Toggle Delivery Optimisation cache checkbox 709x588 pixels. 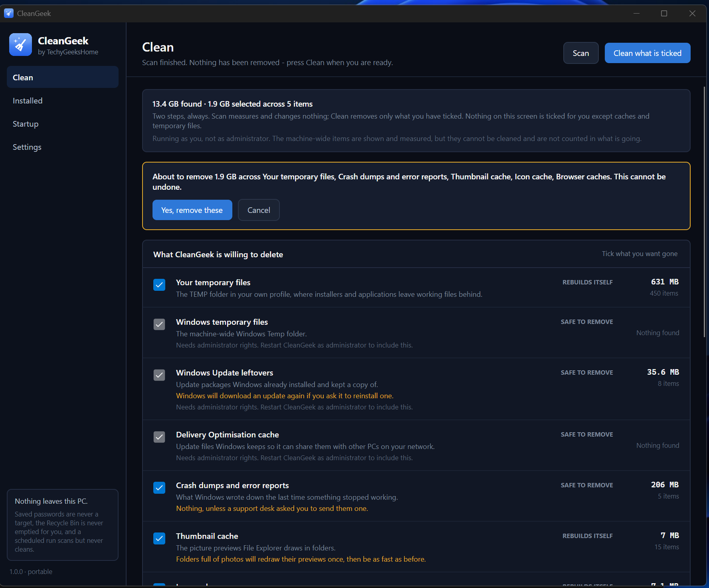160,437
